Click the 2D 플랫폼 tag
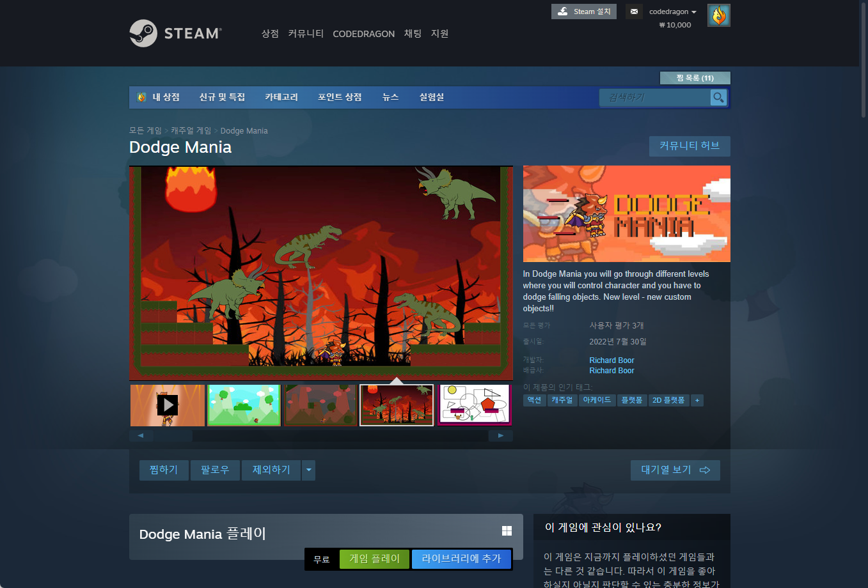Image resolution: width=868 pixels, height=588 pixels. tap(668, 400)
